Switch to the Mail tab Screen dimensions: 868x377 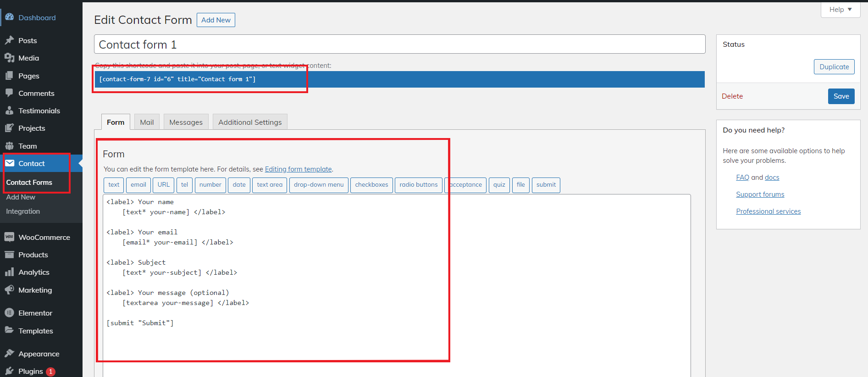tap(147, 122)
